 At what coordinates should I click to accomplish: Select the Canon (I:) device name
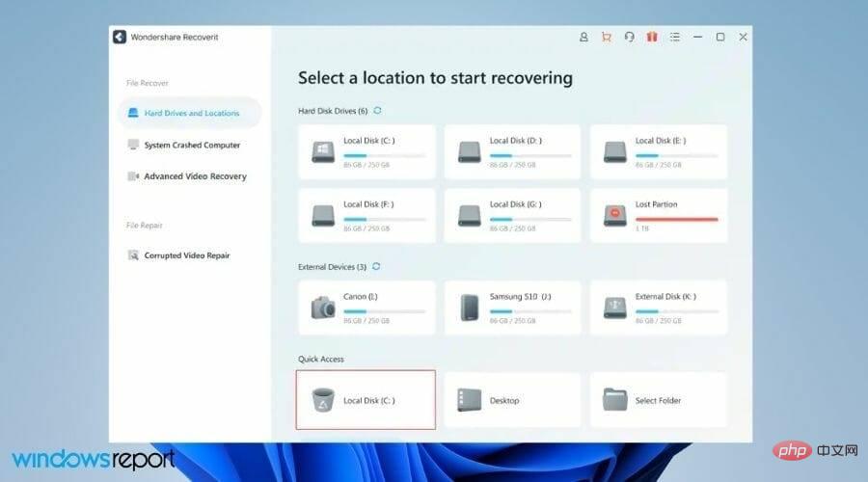click(361, 297)
